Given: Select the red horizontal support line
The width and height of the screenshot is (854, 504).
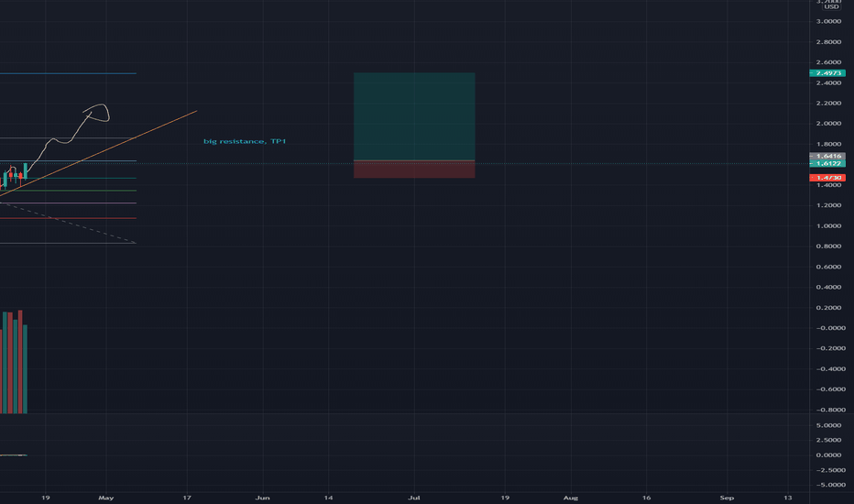Looking at the screenshot, I should (x=68, y=218).
